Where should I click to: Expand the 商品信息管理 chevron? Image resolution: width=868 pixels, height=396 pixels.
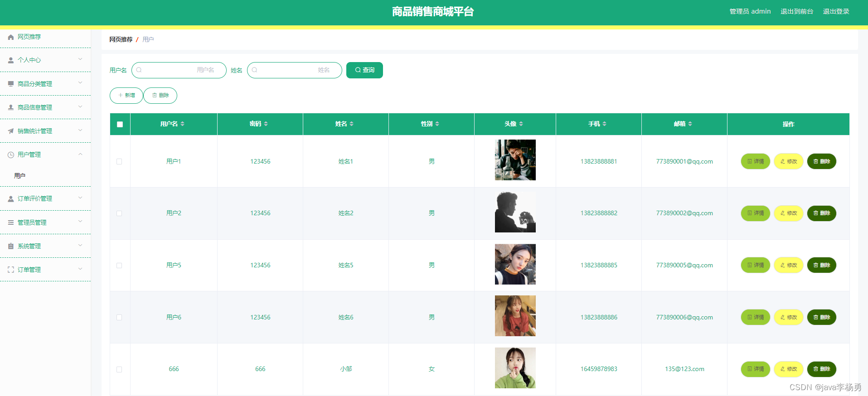80,106
